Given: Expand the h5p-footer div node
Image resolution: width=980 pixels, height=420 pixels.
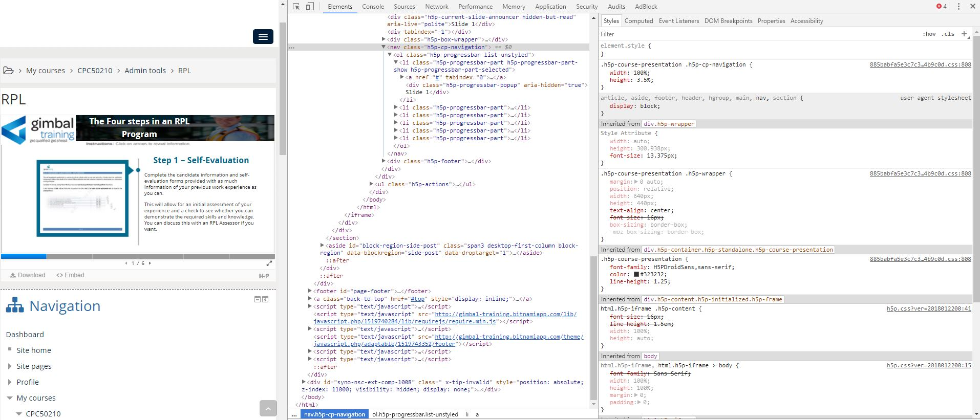Looking at the screenshot, I should (384, 161).
